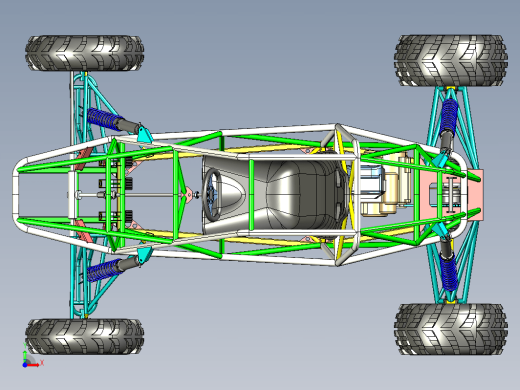Viewport: 520px width, 390px height.
Task: Select the upper pink front suspension bracket
Action: 83,158
